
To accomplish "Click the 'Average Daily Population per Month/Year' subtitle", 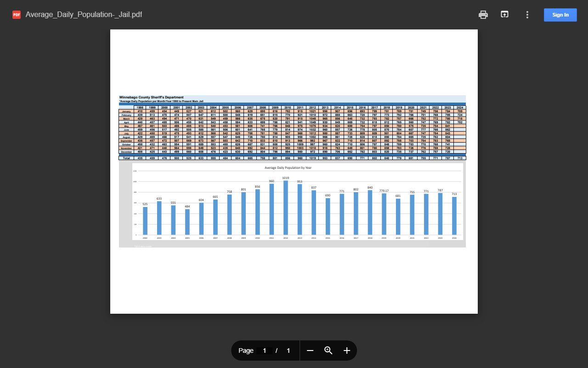I will click(x=161, y=101).
